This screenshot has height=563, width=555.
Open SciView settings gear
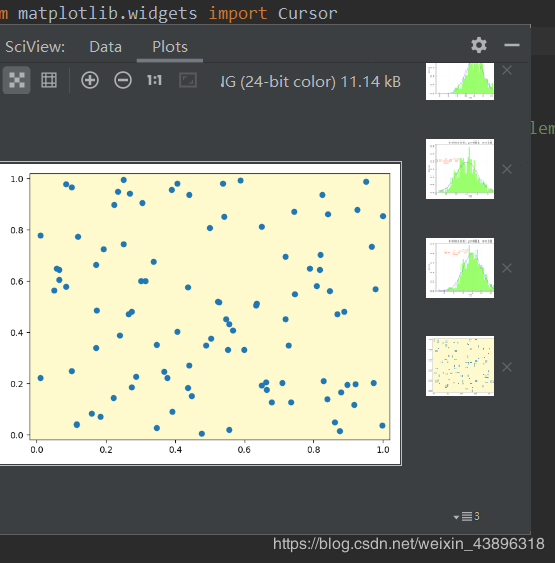click(479, 45)
